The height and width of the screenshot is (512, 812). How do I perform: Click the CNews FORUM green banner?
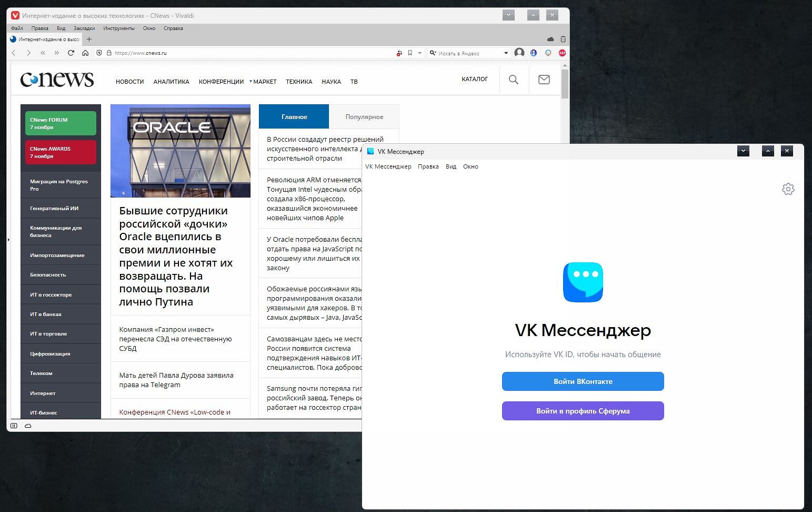(61, 123)
